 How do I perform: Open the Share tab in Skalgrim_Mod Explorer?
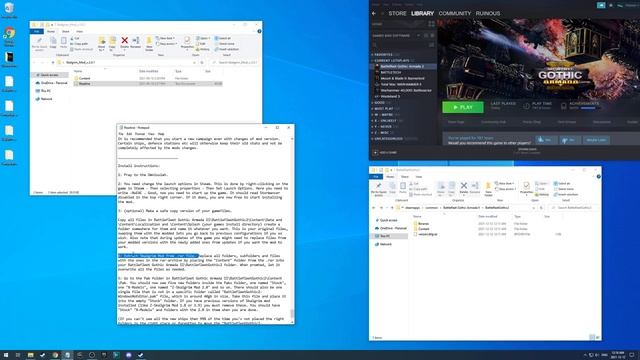[65, 31]
